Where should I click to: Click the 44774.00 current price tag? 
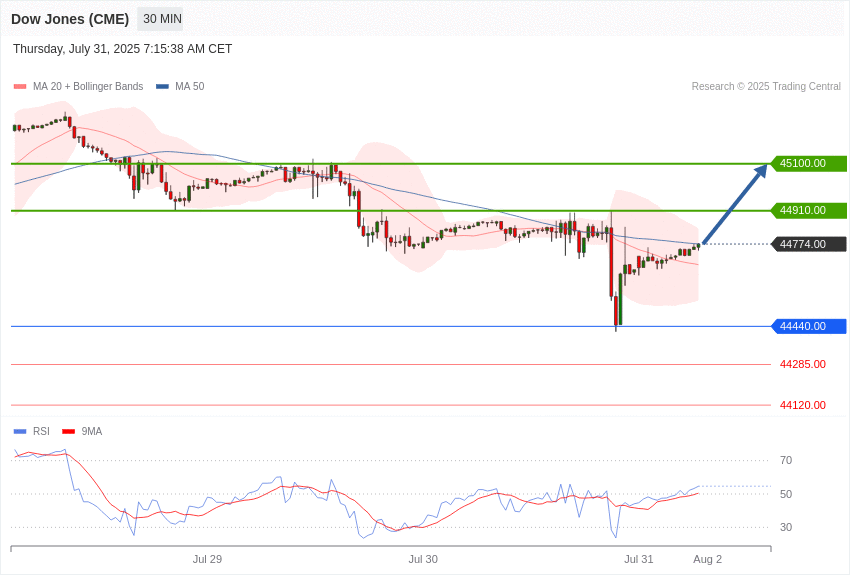coord(808,244)
